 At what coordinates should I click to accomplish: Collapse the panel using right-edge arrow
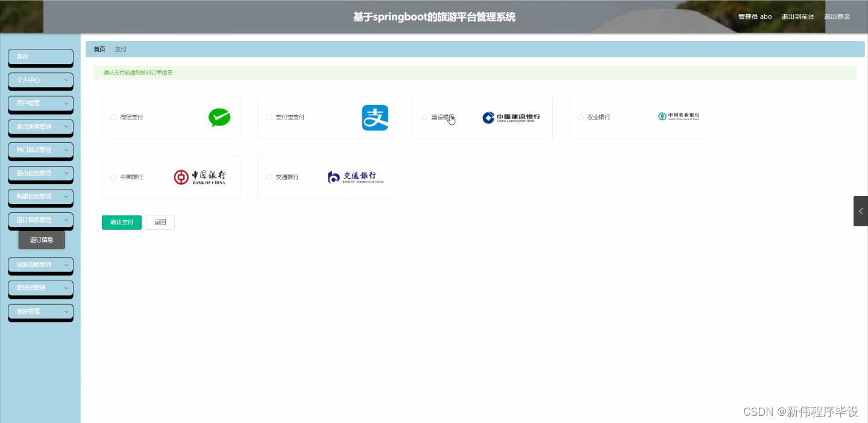(x=861, y=211)
